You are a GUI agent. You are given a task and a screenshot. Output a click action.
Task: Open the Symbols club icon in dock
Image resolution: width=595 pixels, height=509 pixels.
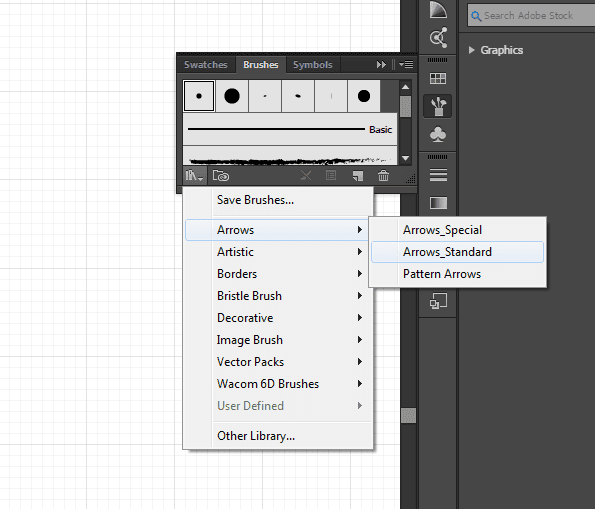tap(438, 134)
